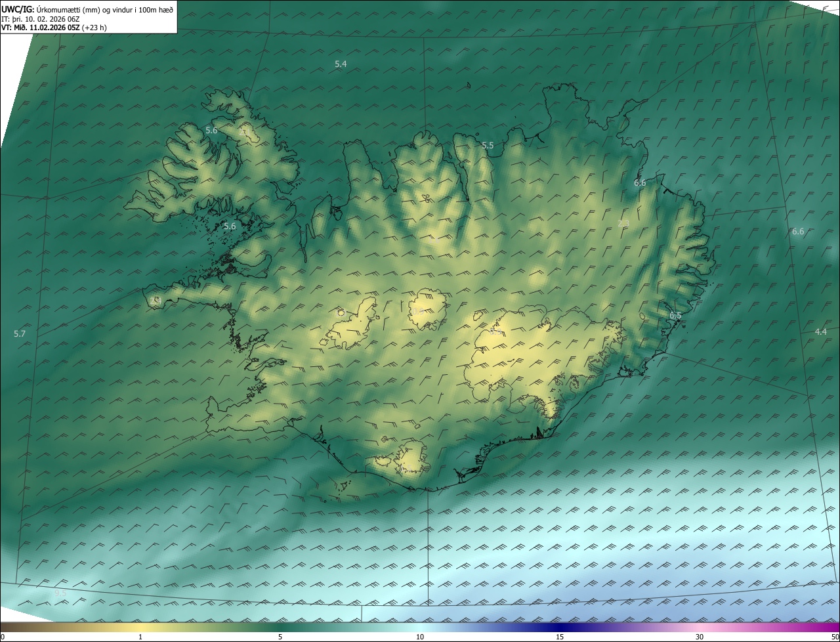Image resolution: width=840 pixels, height=642 pixels.
Task: Click the '5' tick on the color scale
Action: click(280, 637)
